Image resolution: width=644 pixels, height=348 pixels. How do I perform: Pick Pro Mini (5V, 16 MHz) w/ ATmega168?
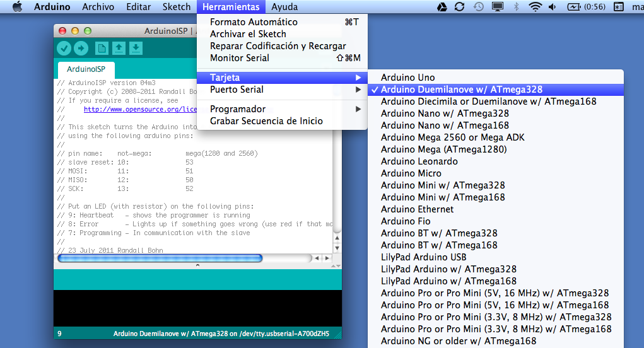pyautogui.click(x=496, y=305)
